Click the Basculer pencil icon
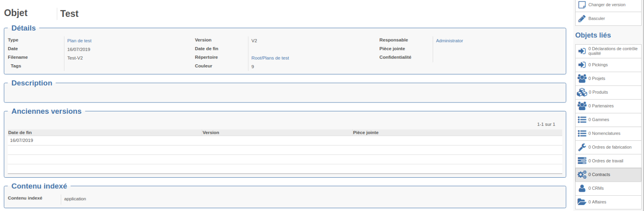The height and width of the screenshot is (211, 644). [x=582, y=18]
